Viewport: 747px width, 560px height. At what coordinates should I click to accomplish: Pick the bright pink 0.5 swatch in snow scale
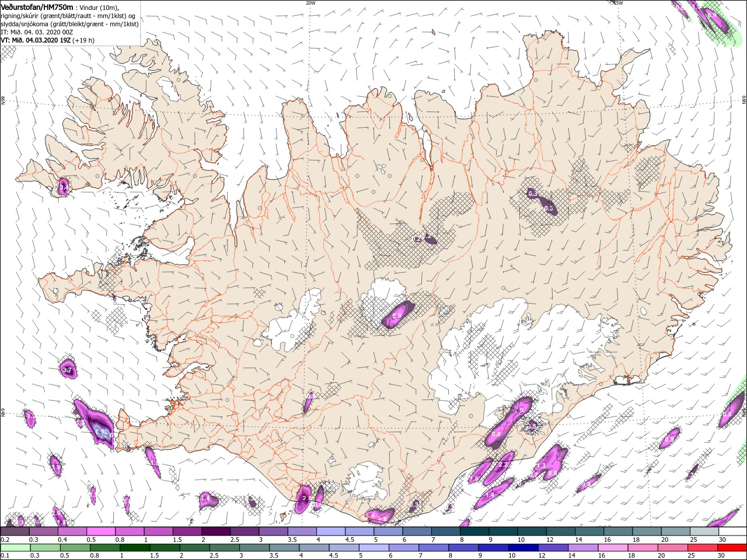click(x=100, y=532)
